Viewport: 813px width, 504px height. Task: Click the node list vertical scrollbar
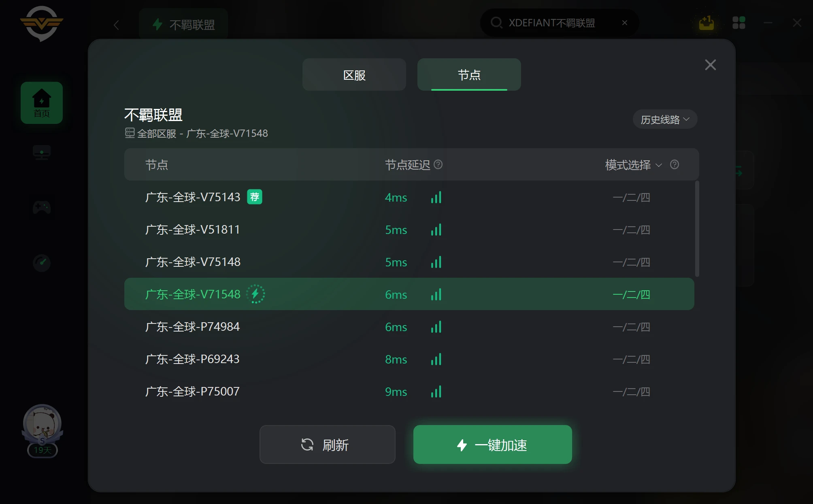(x=697, y=229)
